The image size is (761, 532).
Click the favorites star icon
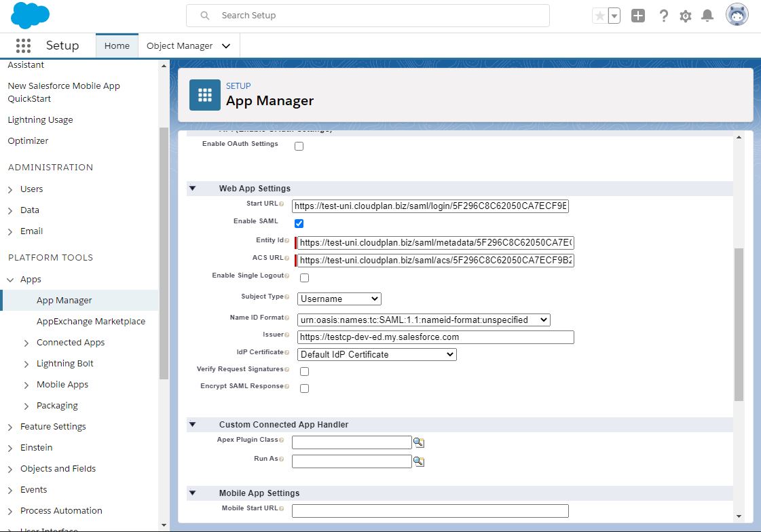point(600,15)
